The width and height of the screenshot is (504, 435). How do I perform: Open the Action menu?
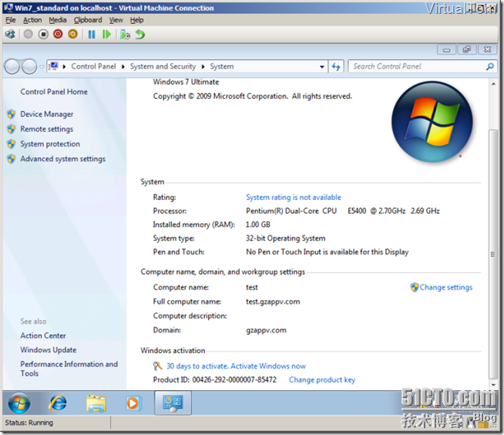pyautogui.click(x=32, y=20)
